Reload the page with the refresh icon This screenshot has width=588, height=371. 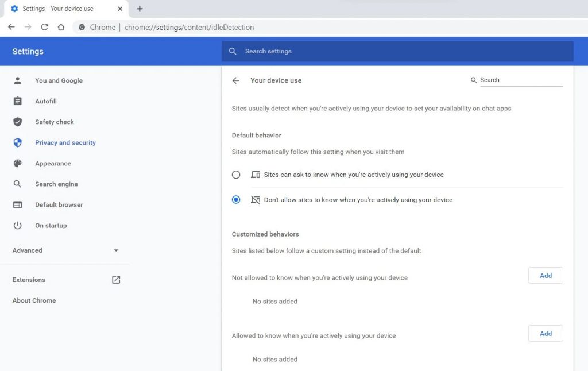pyautogui.click(x=44, y=27)
